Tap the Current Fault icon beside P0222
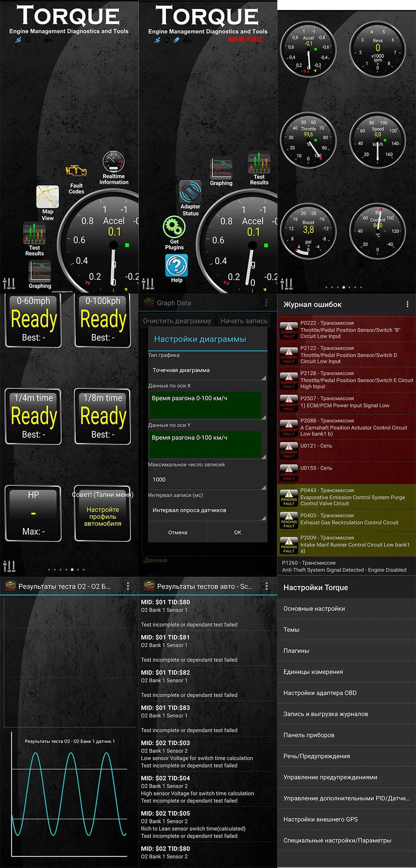 289,331
